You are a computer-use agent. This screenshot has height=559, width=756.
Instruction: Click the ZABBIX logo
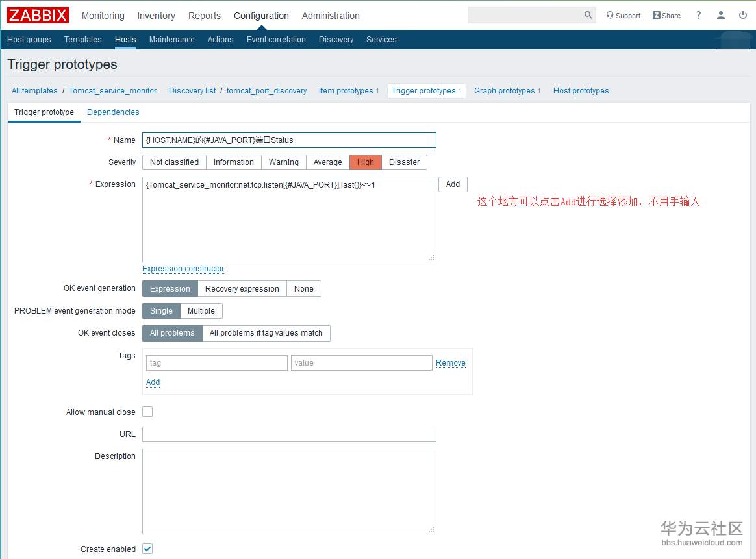point(38,16)
